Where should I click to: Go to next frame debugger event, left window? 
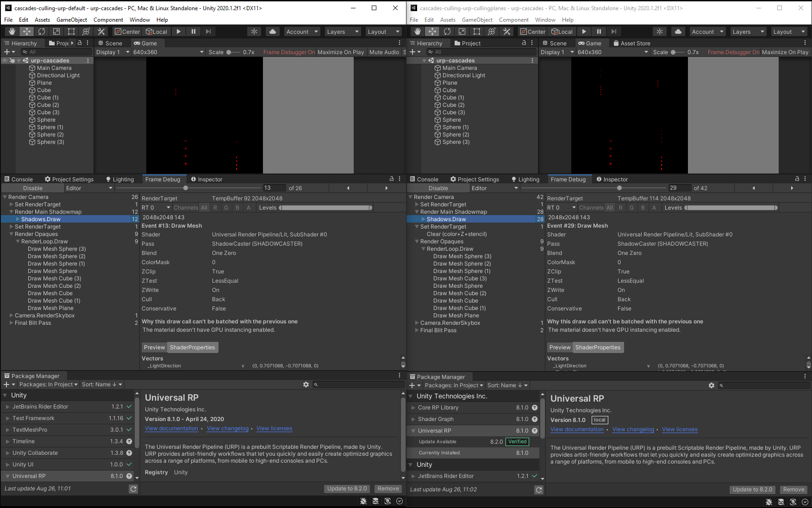pyautogui.click(x=386, y=188)
